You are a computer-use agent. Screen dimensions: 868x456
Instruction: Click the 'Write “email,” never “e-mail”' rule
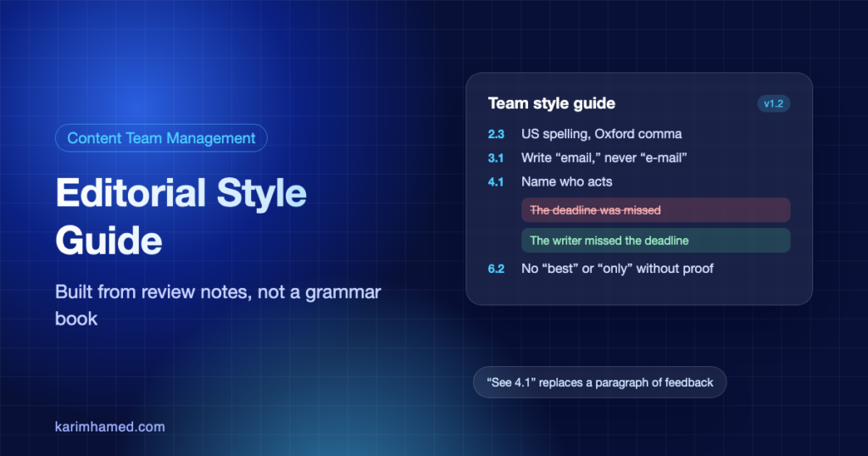click(x=604, y=158)
